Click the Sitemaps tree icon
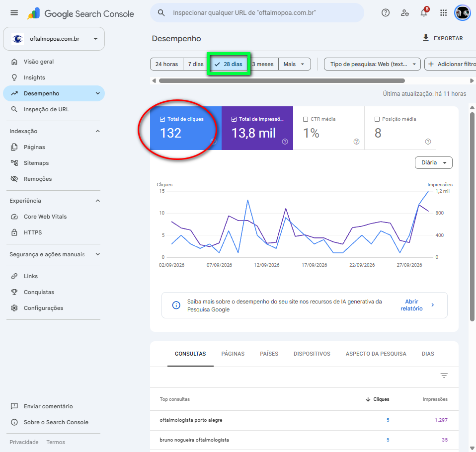Screen dimensions: 476x452 click(14, 163)
